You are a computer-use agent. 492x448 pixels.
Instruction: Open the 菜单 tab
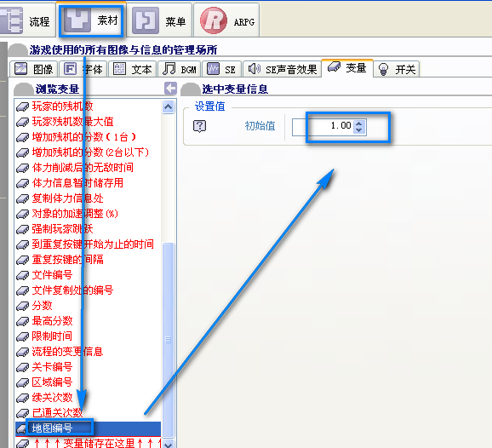click(x=160, y=20)
